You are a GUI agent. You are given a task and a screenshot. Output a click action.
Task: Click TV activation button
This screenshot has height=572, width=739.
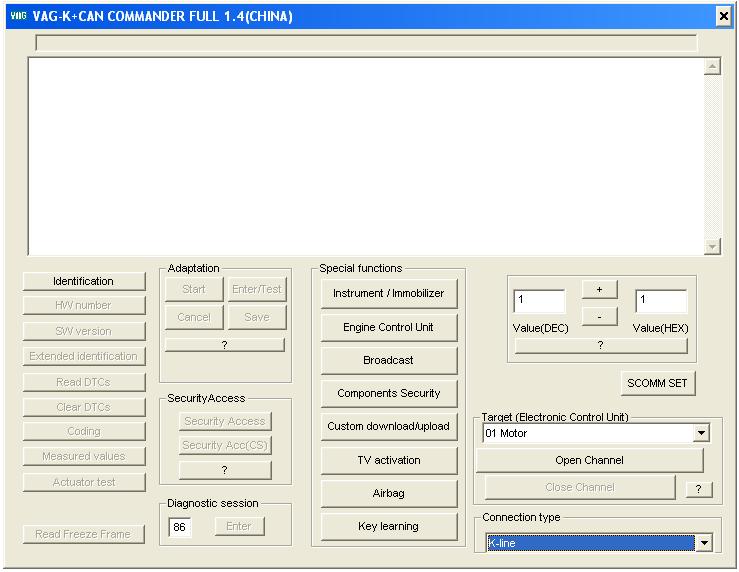389,460
